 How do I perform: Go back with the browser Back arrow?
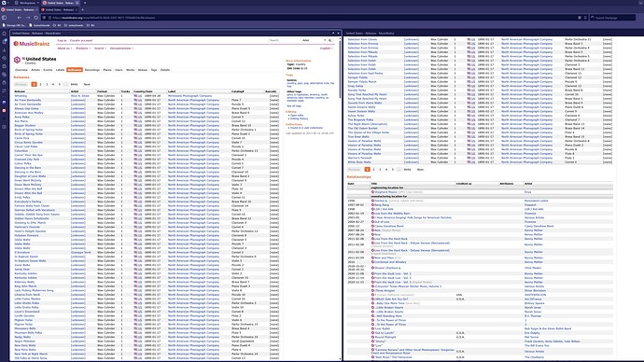(x=20, y=18)
